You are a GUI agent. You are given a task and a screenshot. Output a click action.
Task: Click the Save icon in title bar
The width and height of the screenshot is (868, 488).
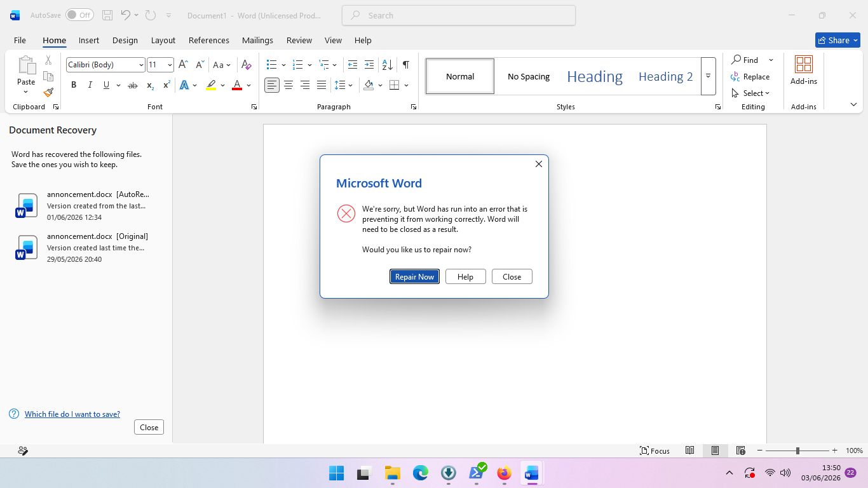pos(107,15)
